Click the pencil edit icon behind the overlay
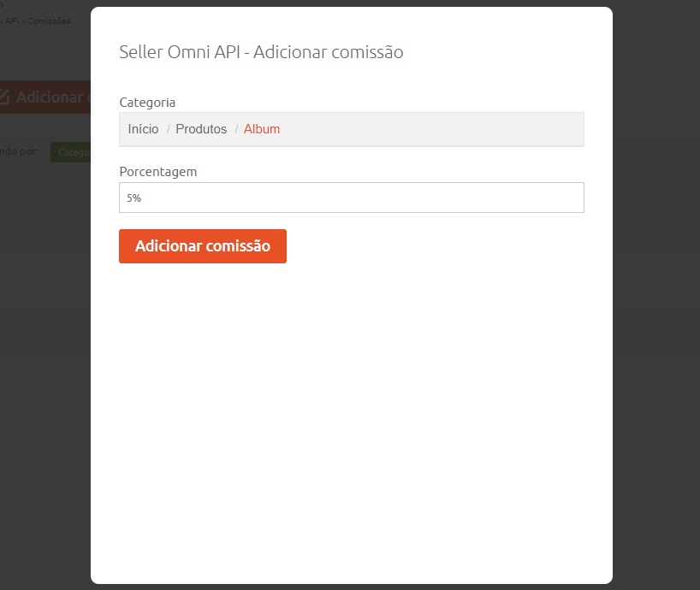This screenshot has width=700, height=590. [3, 97]
